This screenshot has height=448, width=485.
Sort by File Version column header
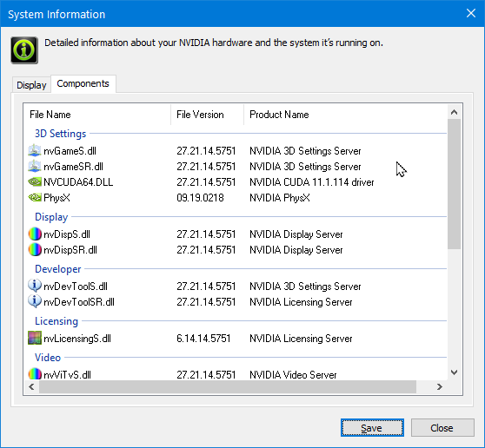pos(207,115)
